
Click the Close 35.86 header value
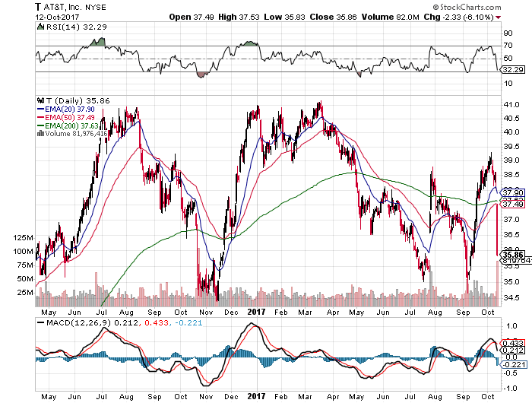point(333,17)
